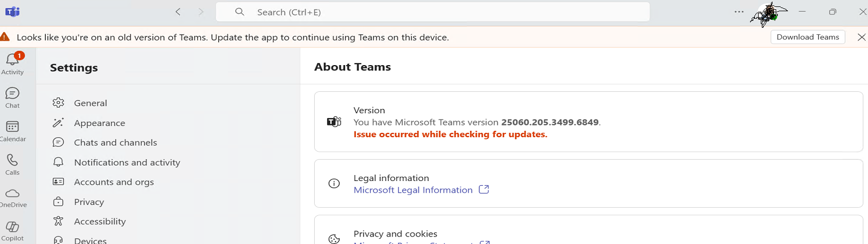Click the Search (Ctrl+E) box
This screenshot has width=868, height=244.
[432, 12]
